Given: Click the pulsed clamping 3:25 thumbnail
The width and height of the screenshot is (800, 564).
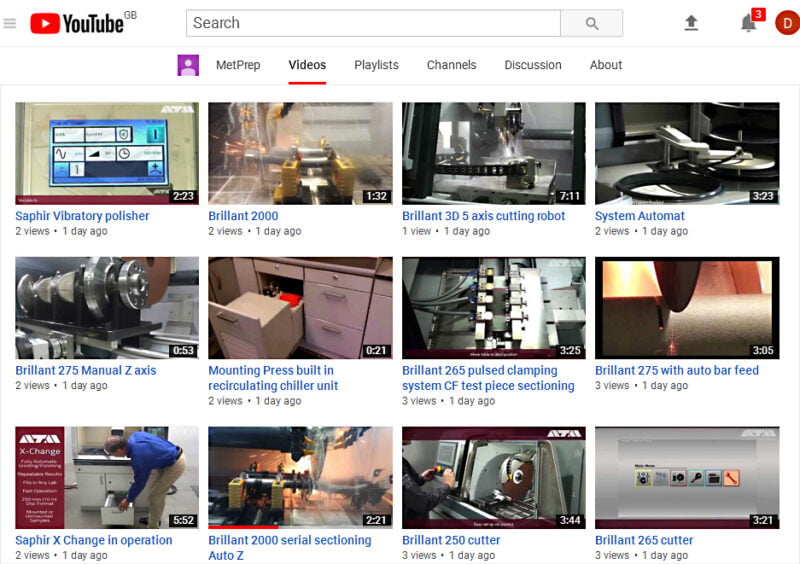Looking at the screenshot, I should [494, 308].
